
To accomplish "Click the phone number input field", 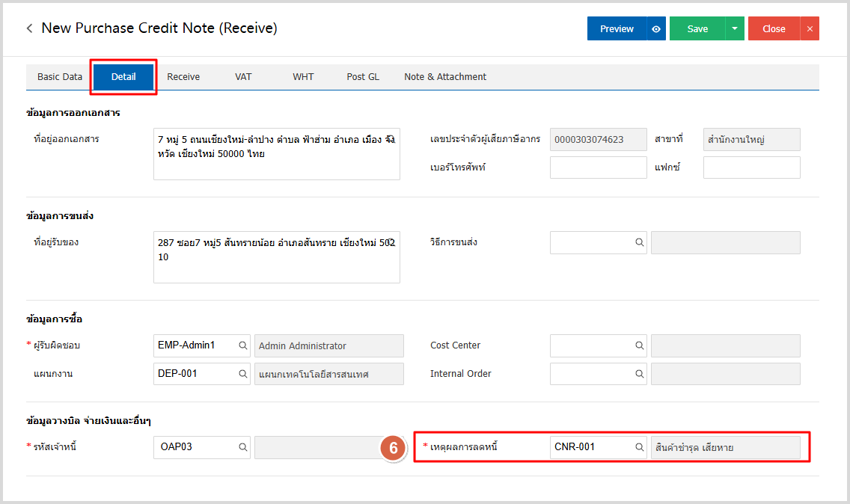I will [x=598, y=168].
